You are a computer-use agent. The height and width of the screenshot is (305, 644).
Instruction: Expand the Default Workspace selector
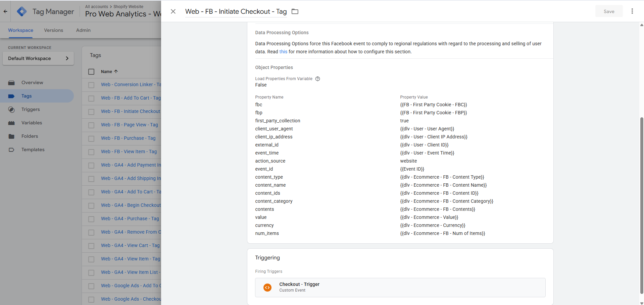(x=38, y=58)
